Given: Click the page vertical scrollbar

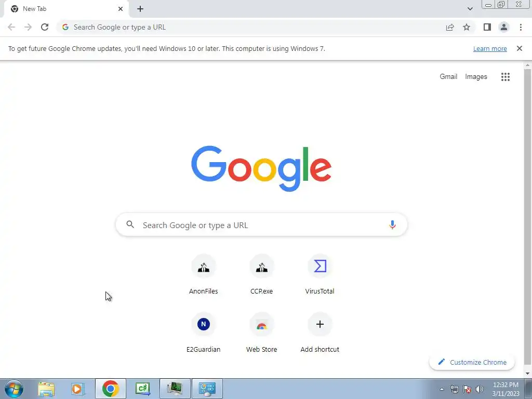Looking at the screenshot, I should coord(527,217).
